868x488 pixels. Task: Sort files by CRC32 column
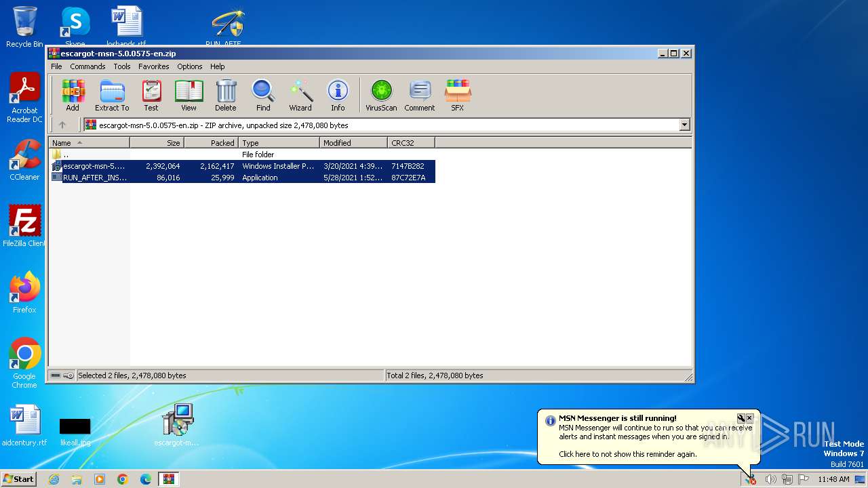[x=411, y=142]
